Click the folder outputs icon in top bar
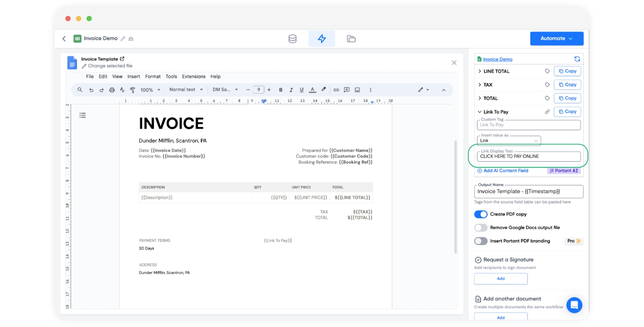Viewport: 644px width, 327px height. [351, 39]
